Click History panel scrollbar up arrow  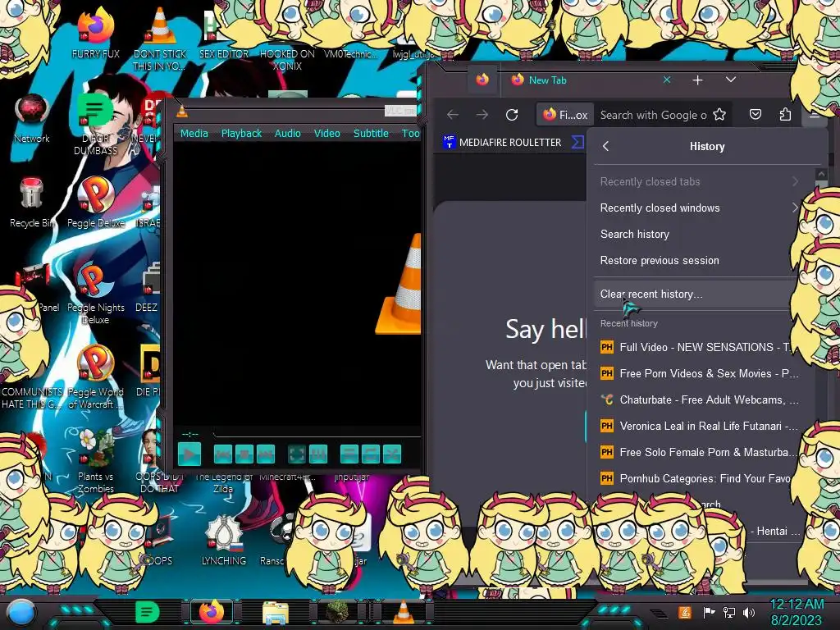820,174
